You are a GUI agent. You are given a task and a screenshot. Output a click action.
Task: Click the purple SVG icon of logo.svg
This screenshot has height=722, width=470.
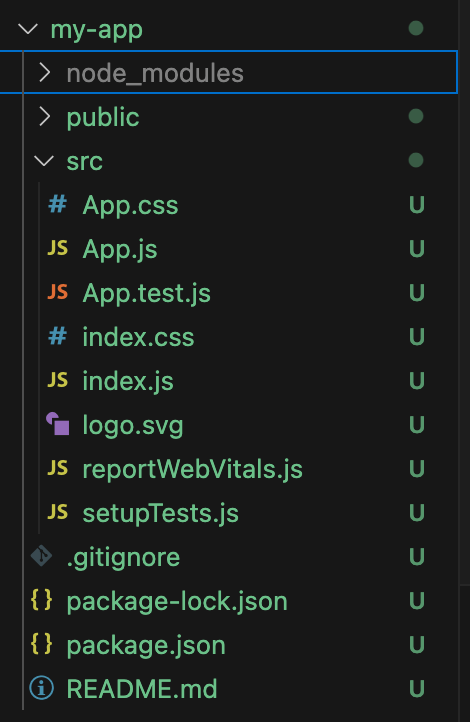pos(58,424)
